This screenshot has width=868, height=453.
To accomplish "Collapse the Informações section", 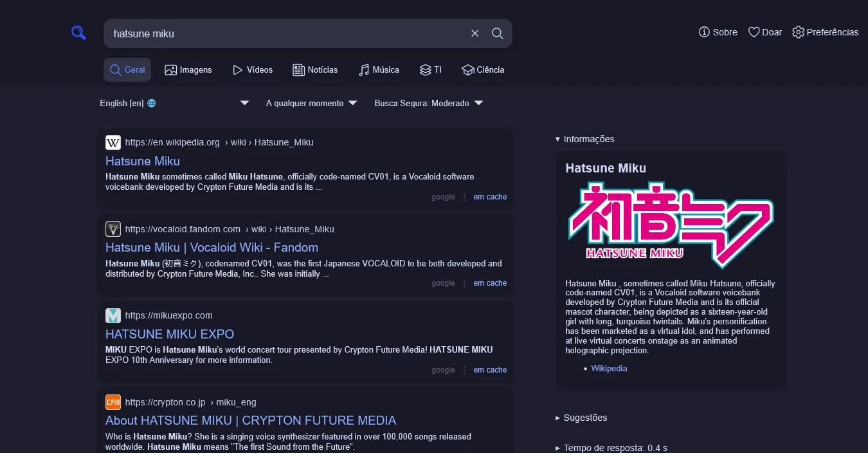I will (x=584, y=139).
